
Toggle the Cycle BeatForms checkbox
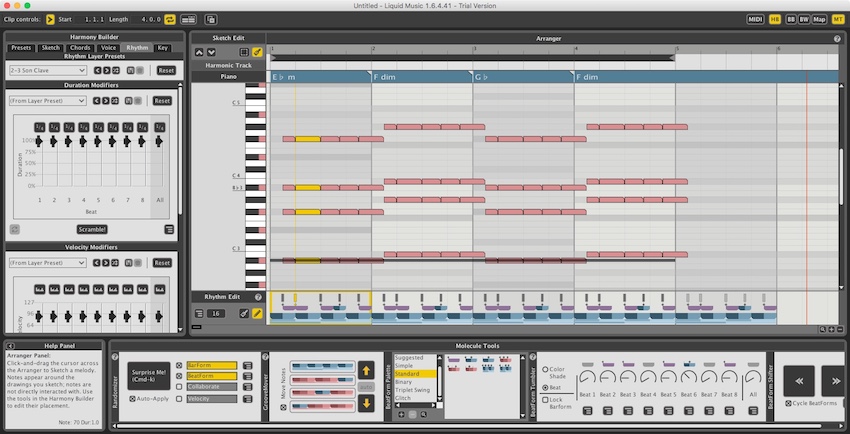click(x=789, y=403)
